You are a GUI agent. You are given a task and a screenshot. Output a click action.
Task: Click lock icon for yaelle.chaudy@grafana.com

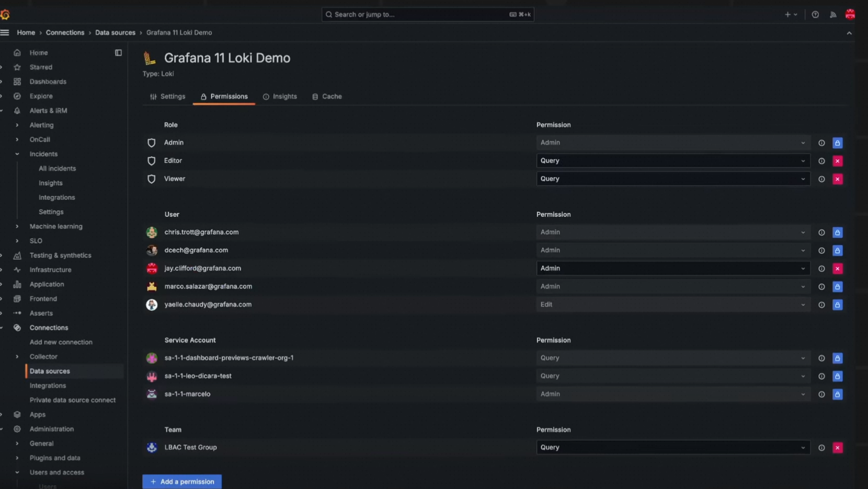click(838, 305)
